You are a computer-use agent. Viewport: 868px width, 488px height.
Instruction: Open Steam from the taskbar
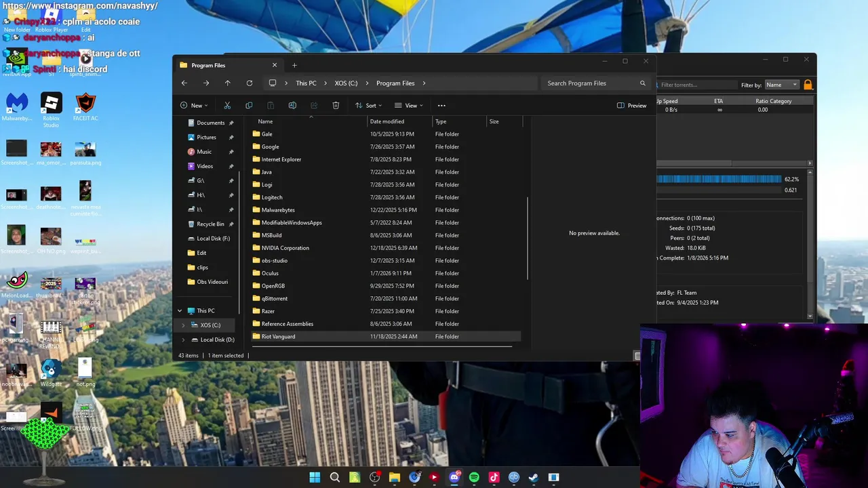534,477
